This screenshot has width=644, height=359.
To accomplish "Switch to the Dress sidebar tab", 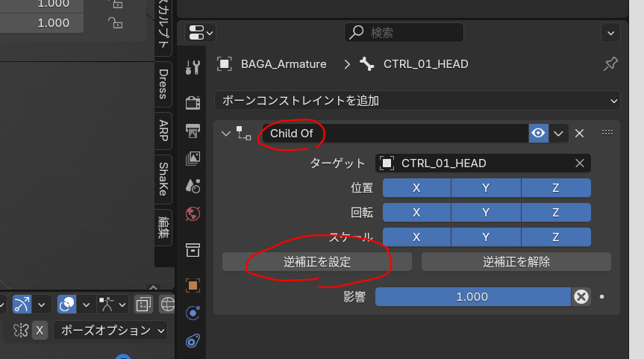I will pyautogui.click(x=163, y=84).
